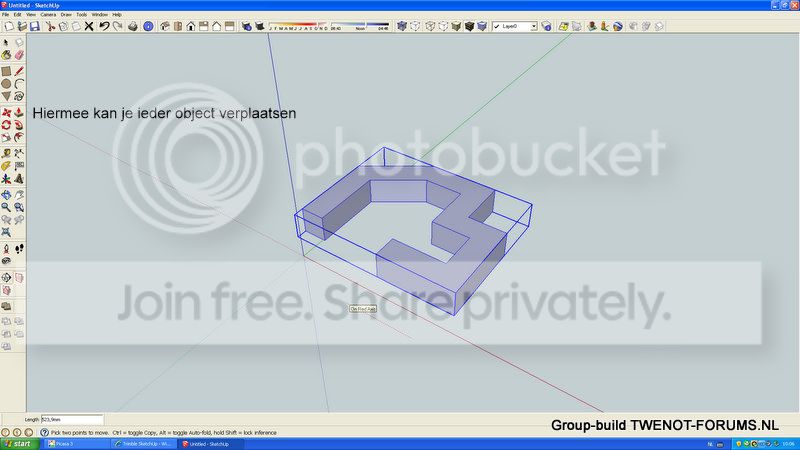This screenshot has width=800, height=450.
Task: Open the Window menu
Action: 100,15
